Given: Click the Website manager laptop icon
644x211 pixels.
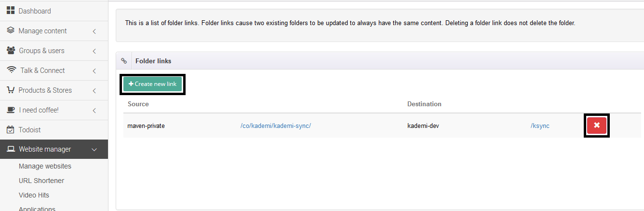Looking at the screenshot, I should (11, 149).
